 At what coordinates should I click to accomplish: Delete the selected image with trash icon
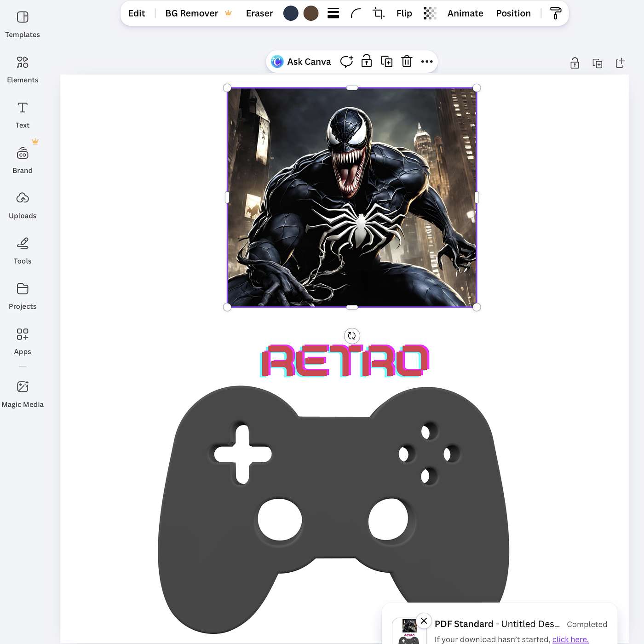coord(407,62)
